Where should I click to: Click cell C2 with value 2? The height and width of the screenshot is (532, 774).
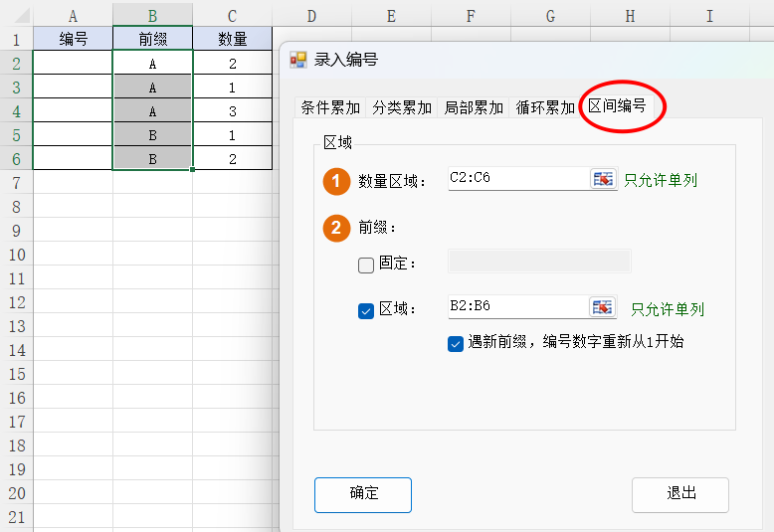[x=232, y=64]
